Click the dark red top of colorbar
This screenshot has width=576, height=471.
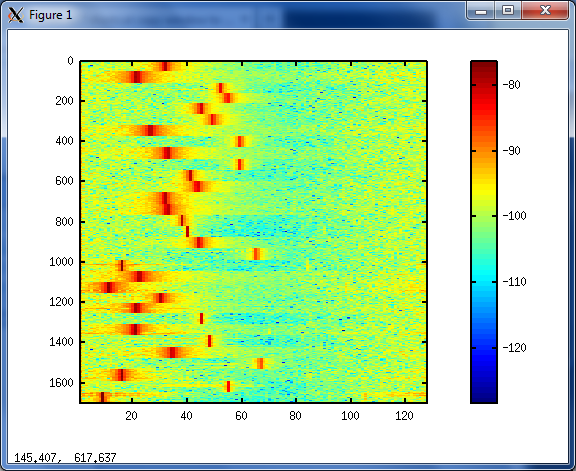(x=484, y=67)
